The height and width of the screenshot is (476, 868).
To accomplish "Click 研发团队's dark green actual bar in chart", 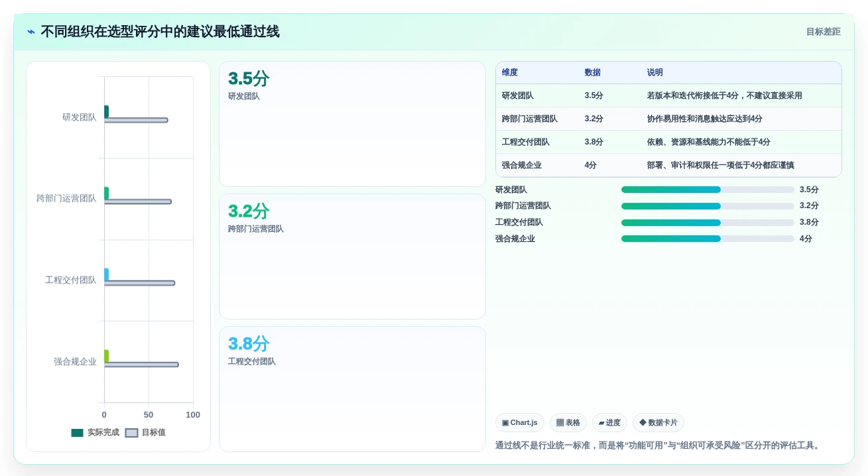I will tap(106, 111).
